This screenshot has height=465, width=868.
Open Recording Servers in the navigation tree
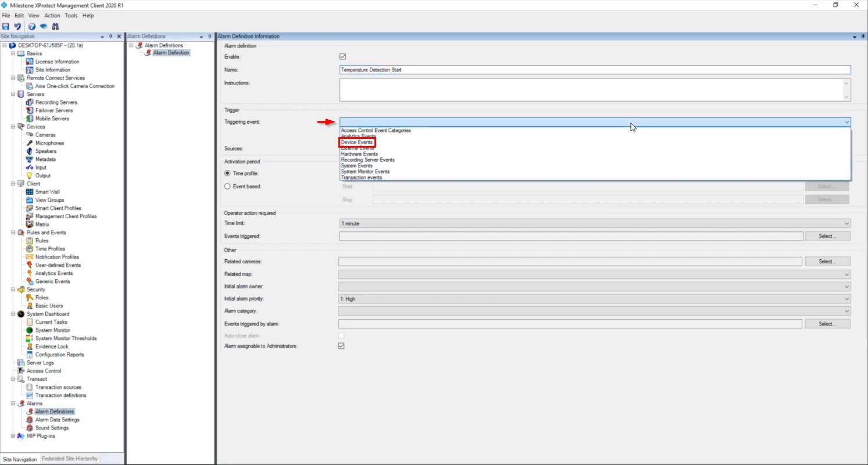(x=56, y=102)
